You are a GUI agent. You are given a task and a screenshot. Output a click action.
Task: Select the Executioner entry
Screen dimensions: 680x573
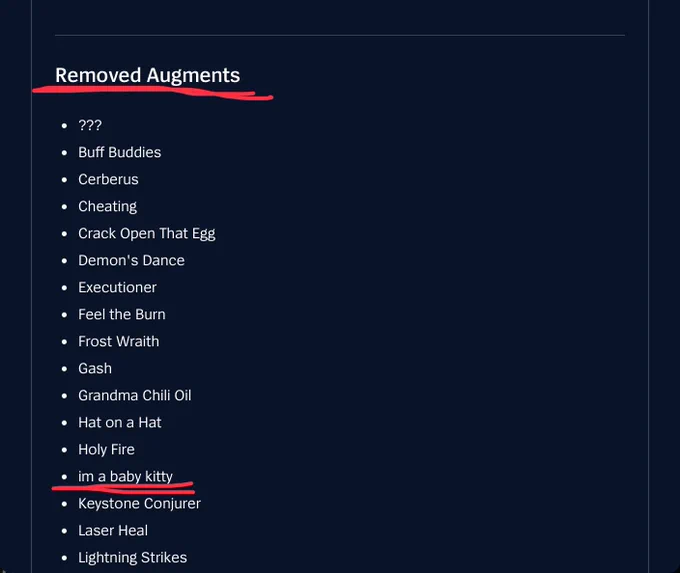tap(118, 287)
